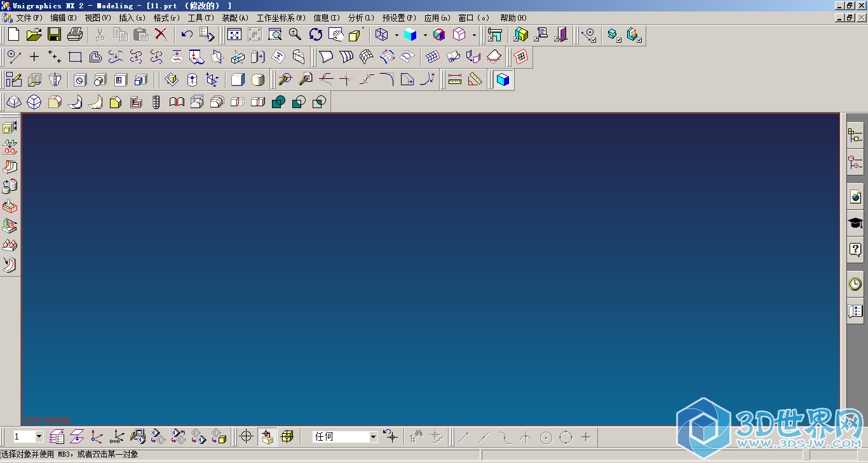Create a Block primitive feature
Screen dimensions: 868x463
tap(238, 79)
